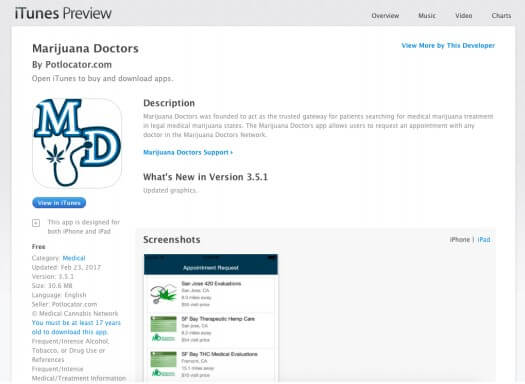Switch to iPad screenshots tab
Image resolution: width=525 pixels, height=384 pixels.
(484, 240)
